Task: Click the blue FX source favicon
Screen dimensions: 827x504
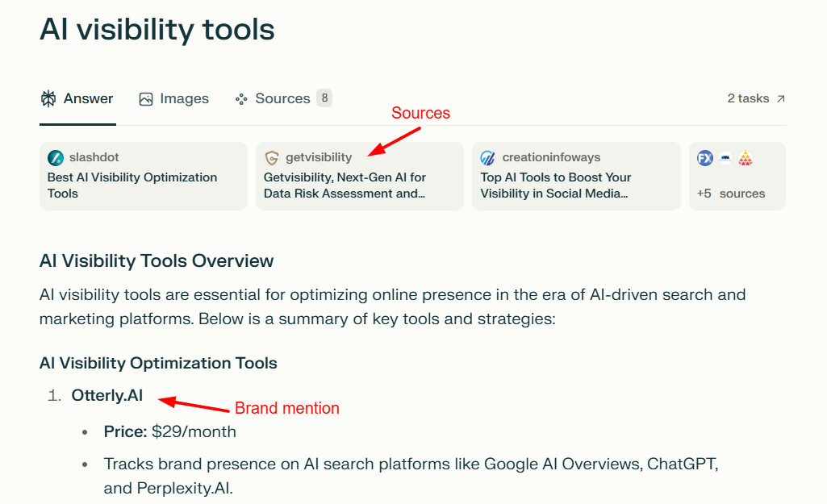Action: pyautogui.click(x=705, y=158)
